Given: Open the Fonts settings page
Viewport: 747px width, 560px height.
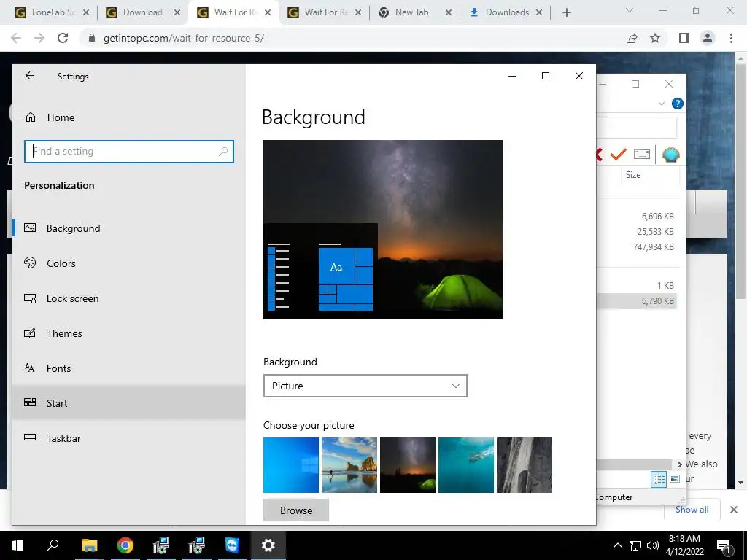Looking at the screenshot, I should coord(128,368).
